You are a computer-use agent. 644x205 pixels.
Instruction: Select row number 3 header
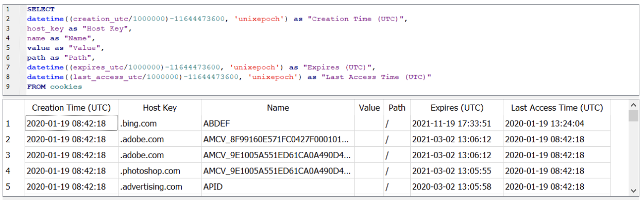[14, 155]
